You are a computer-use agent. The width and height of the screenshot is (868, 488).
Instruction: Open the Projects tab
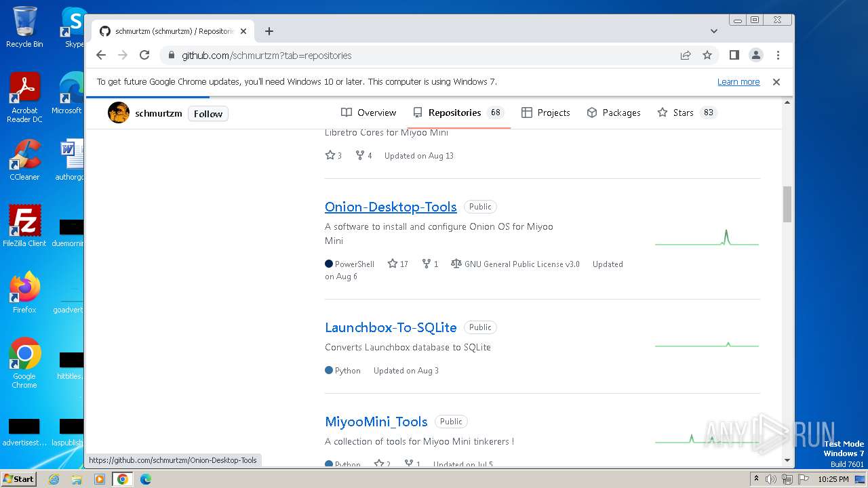tap(546, 113)
